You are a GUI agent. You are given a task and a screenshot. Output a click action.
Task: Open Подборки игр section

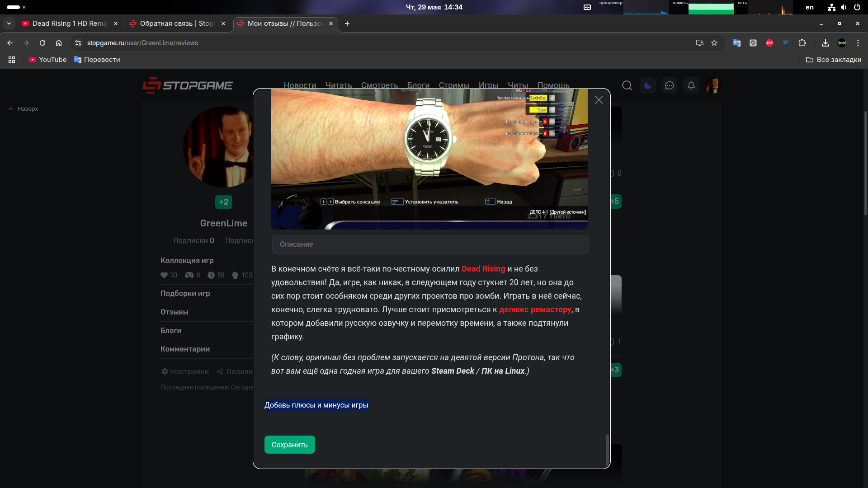pos(185,293)
